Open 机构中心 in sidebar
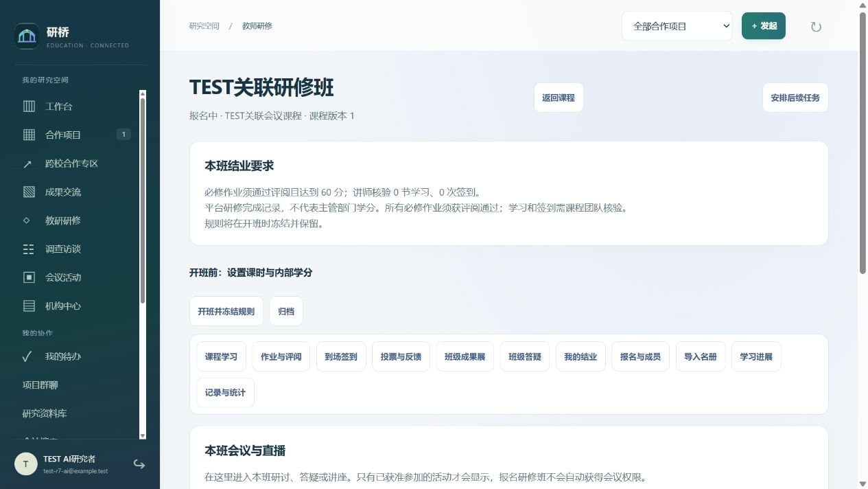This screenshot has height=489, width=868. click(76, 306)
